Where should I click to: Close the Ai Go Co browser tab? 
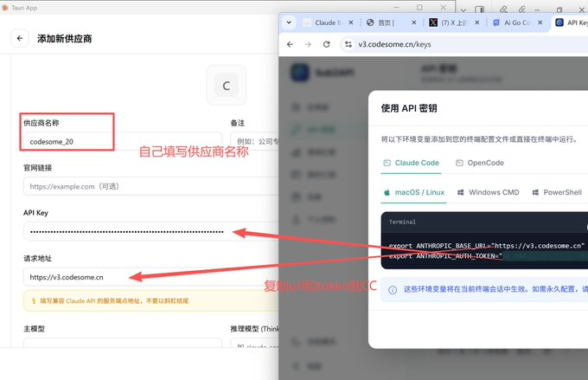[x=540, y=23]
